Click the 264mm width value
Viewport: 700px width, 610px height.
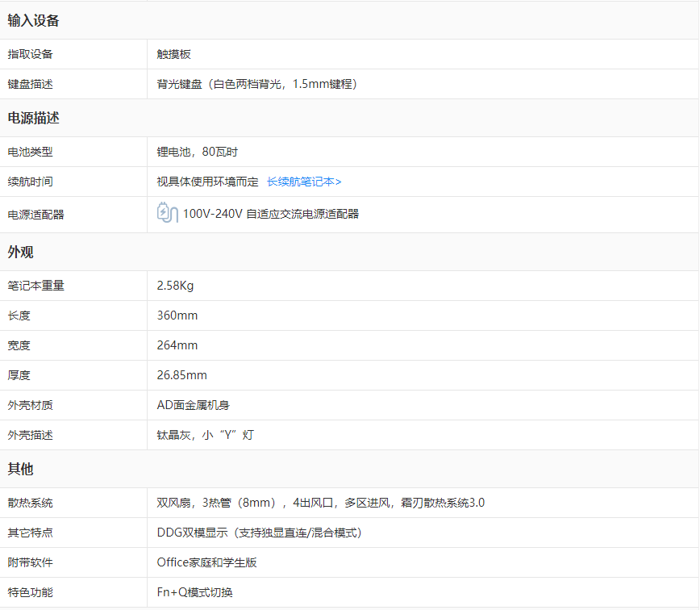[177, 345]
